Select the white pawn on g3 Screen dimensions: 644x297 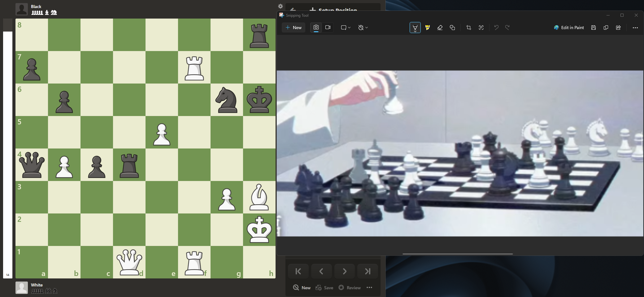tap(227, 200)
